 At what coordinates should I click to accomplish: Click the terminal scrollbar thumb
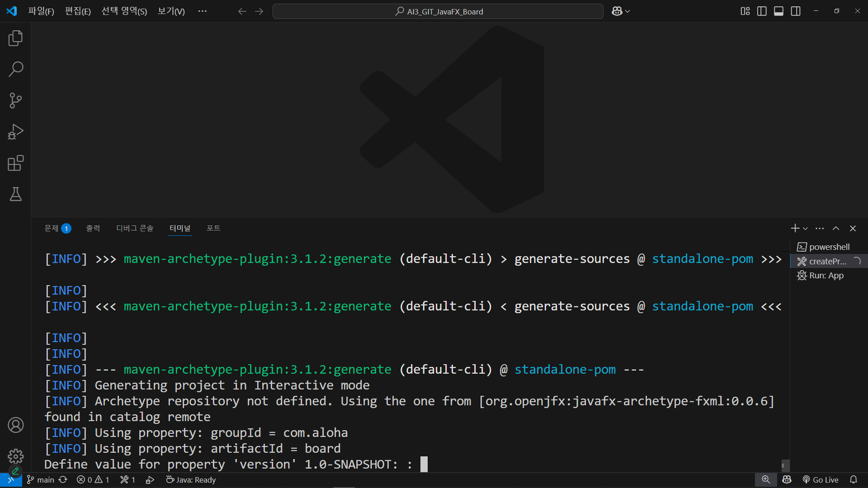pyautogui.click(x=786, y=465)
